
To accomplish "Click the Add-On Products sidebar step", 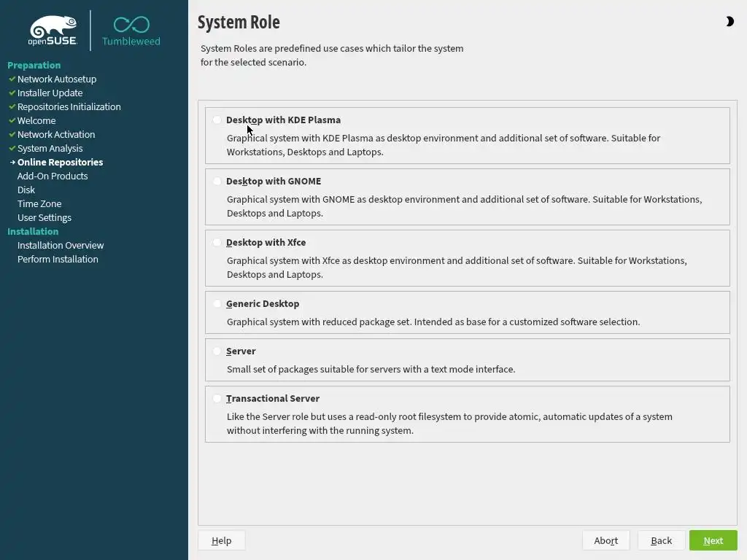I will tap(53, 176).
